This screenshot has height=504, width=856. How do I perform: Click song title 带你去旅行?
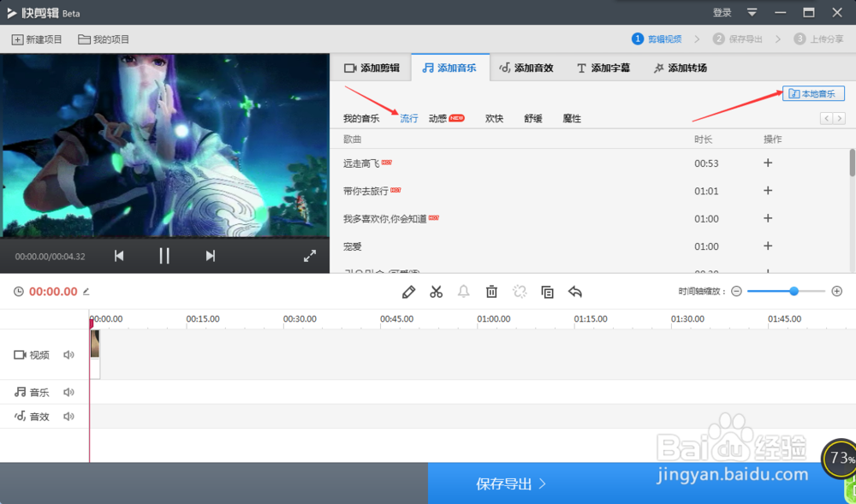[366, 191]
